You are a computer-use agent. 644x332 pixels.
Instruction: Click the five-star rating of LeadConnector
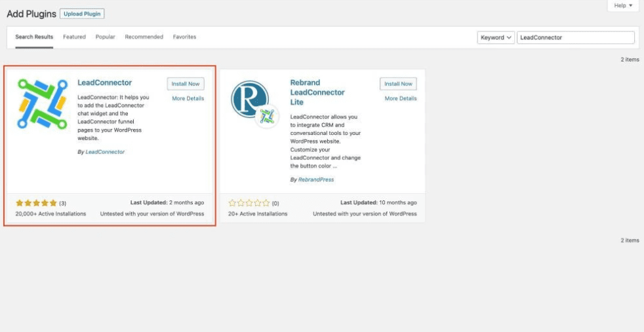[x=36, y=203]
